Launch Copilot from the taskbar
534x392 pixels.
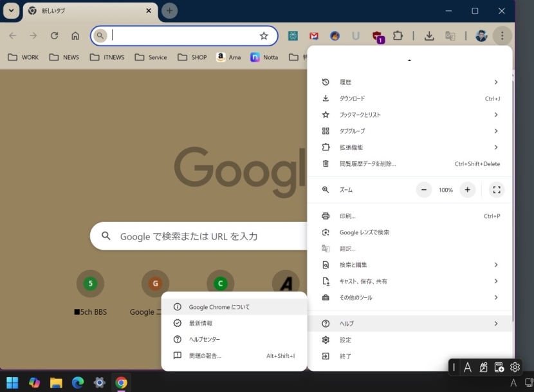tap(34, 383)
